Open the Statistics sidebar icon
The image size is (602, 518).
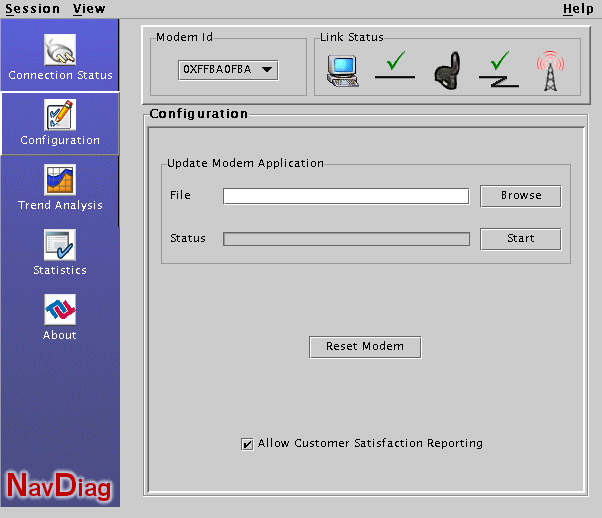60,246
